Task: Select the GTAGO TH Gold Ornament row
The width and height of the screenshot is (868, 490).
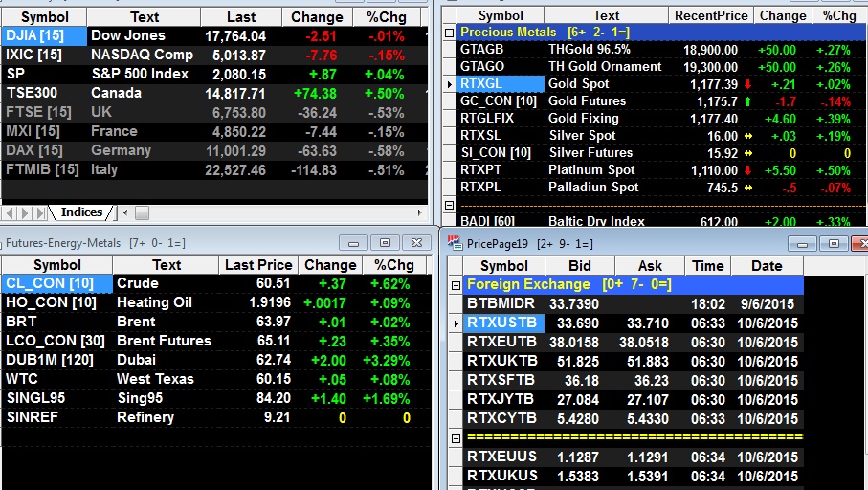Action: point(661,66)
